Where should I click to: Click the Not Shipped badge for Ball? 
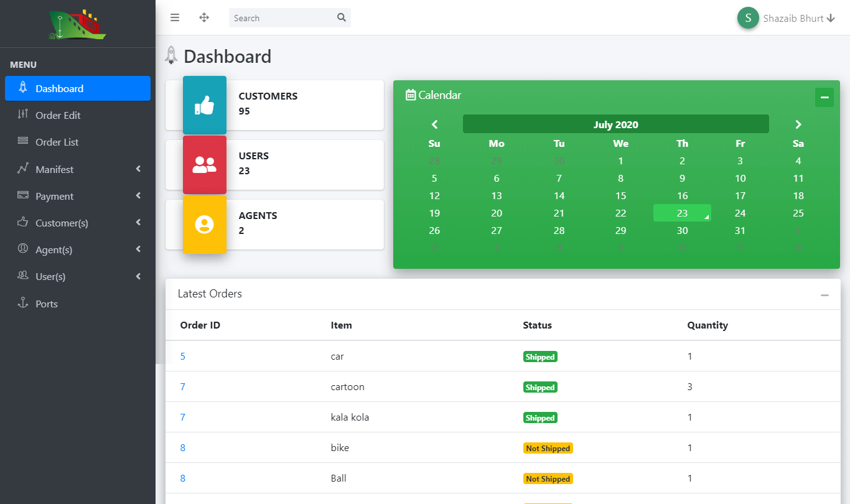point(548,479)
